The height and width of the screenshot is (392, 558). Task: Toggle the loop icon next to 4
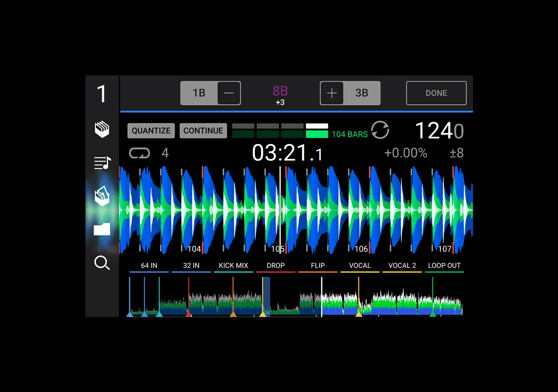[x=139, y=153]
